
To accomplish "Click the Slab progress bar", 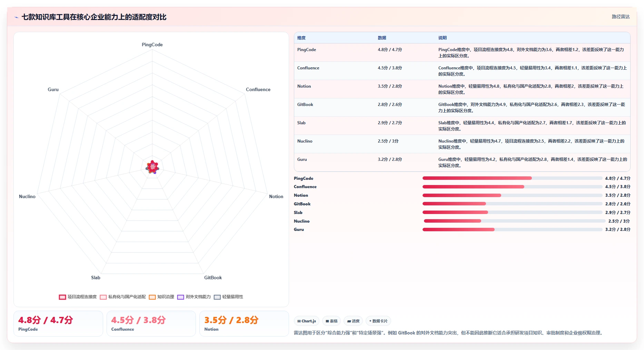I will pos(512,212).
